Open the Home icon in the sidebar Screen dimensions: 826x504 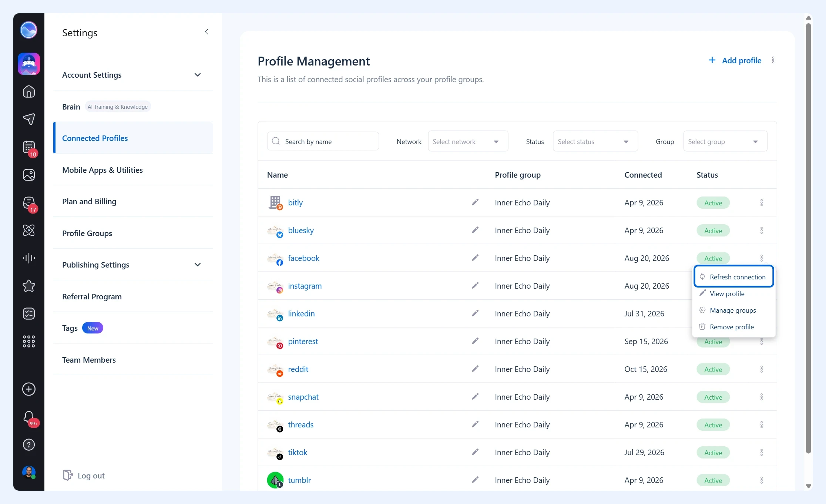(x=29, y=91)
